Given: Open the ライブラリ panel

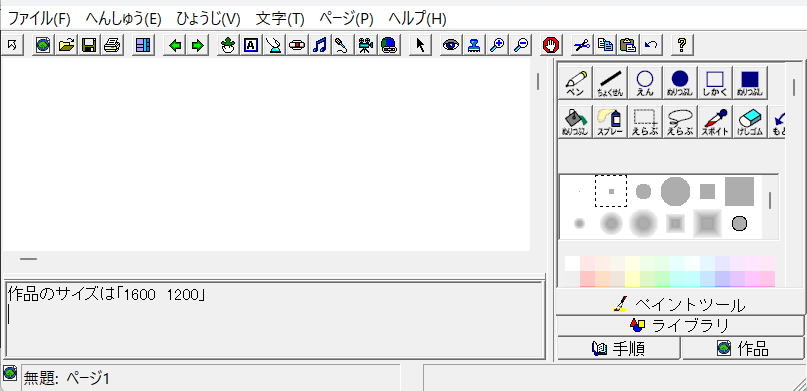Looking at the screenshot, I should click(x=680, y=326).
